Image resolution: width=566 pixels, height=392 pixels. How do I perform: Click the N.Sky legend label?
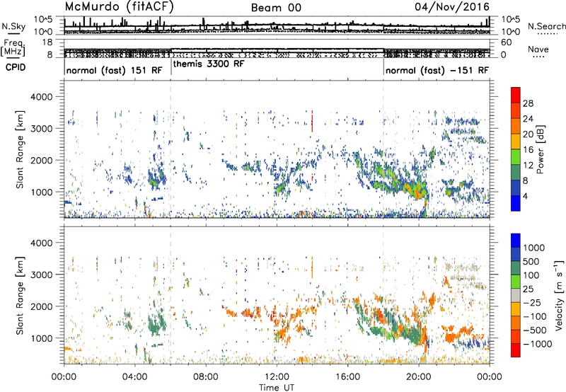13,26
